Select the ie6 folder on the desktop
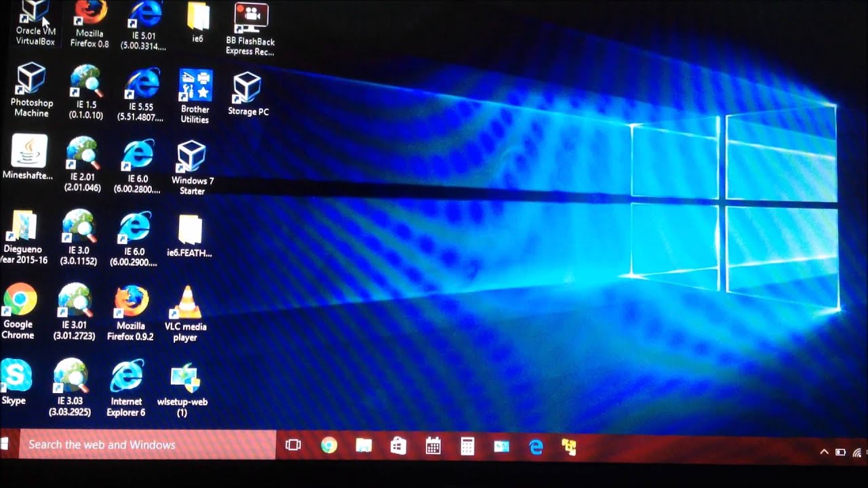This screenshot has height=488, width=868. 197,23
